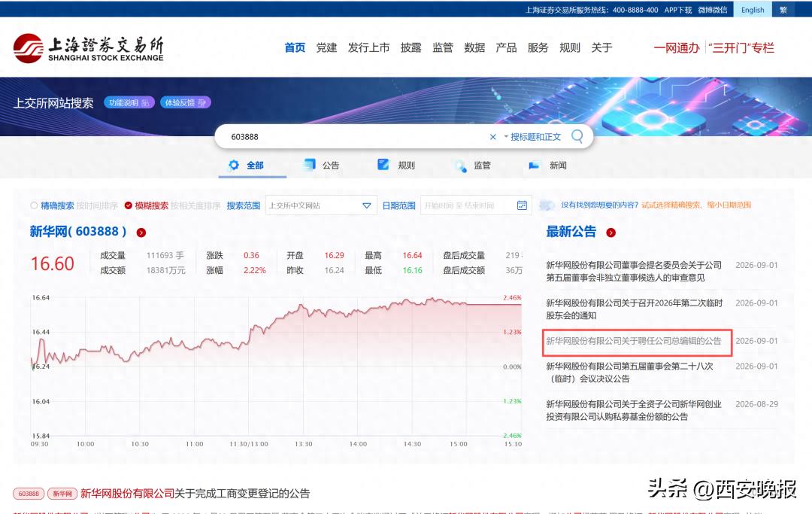Open the 首页 navigation menu
812x514 pixels.
295,47
